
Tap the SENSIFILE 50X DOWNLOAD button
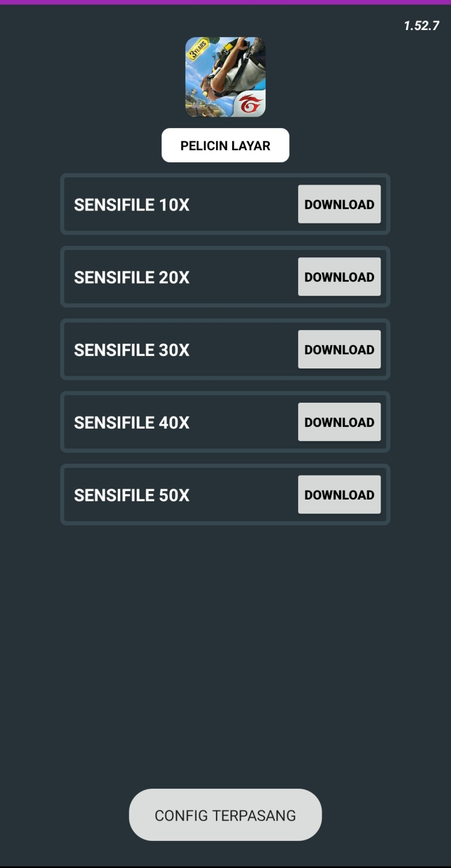point(339,495)
